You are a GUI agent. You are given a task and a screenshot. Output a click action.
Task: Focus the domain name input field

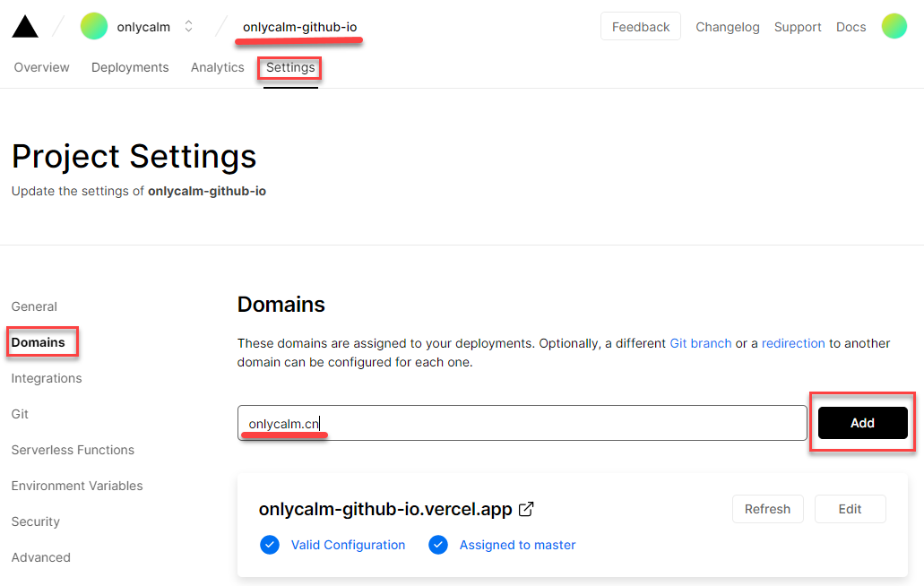click(522, 423)
